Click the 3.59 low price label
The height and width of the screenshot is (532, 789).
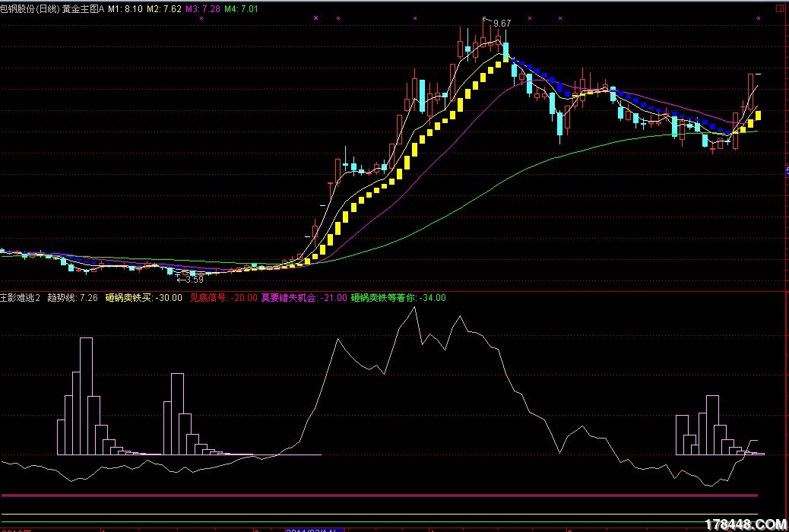(195, 280)
